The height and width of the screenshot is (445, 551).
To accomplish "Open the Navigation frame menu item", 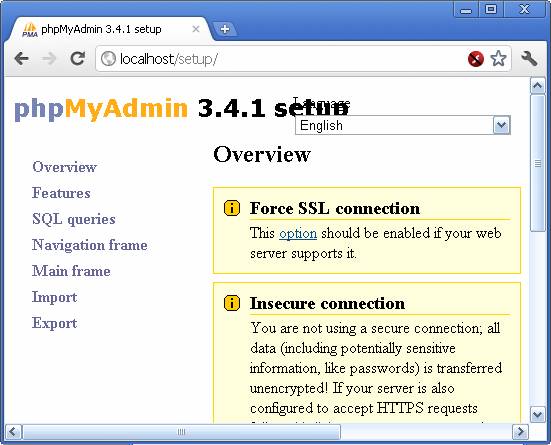I will (x=90, y=245).
